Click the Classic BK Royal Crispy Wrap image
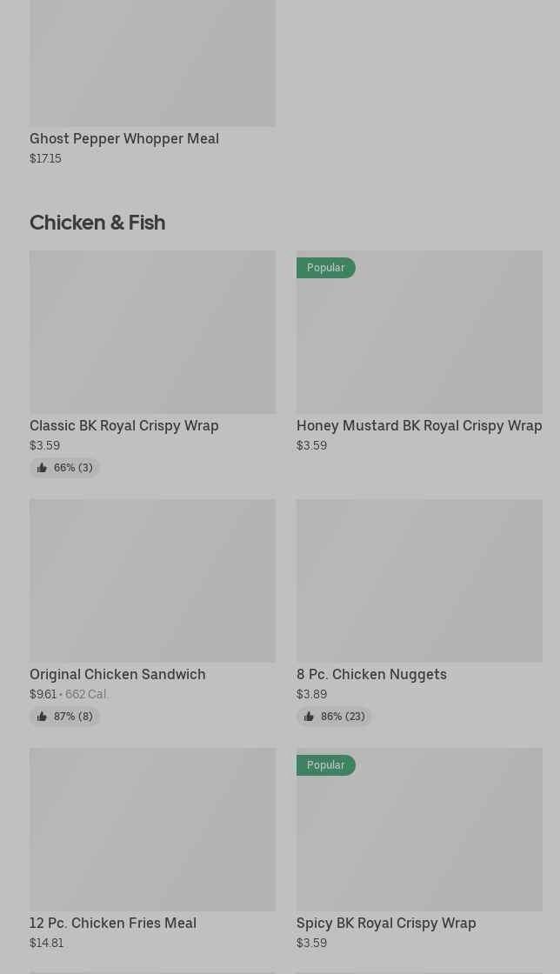The height and width of the screenshot is (974, 560). coord(152,332)
